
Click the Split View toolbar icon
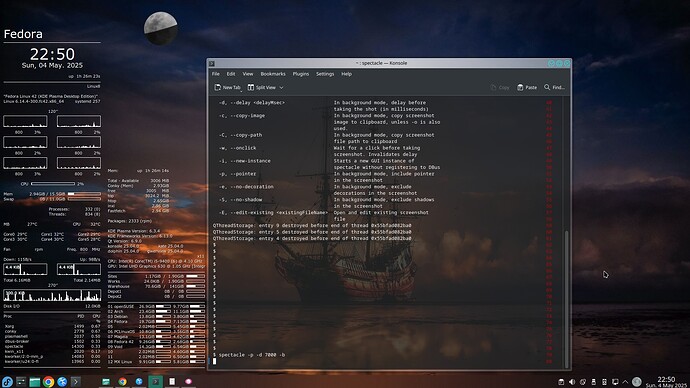(x=251, y=88)
